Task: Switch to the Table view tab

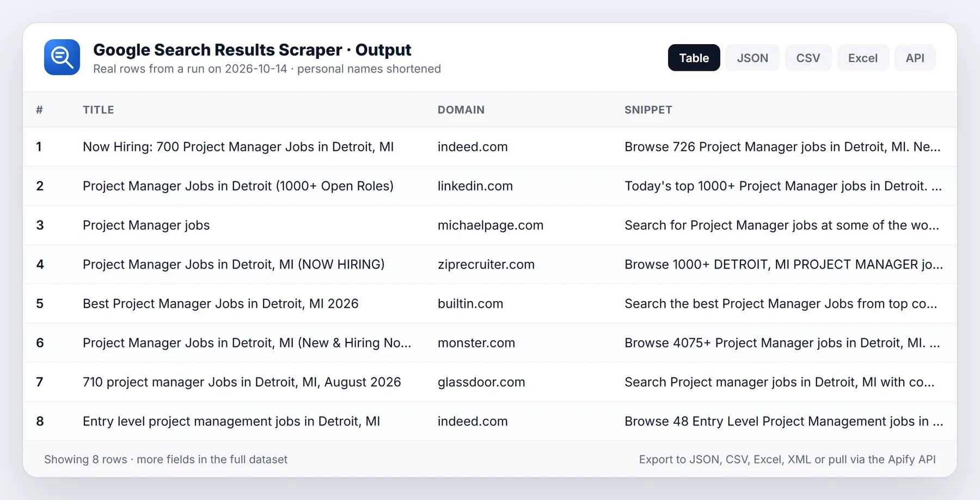Action: 694,58
